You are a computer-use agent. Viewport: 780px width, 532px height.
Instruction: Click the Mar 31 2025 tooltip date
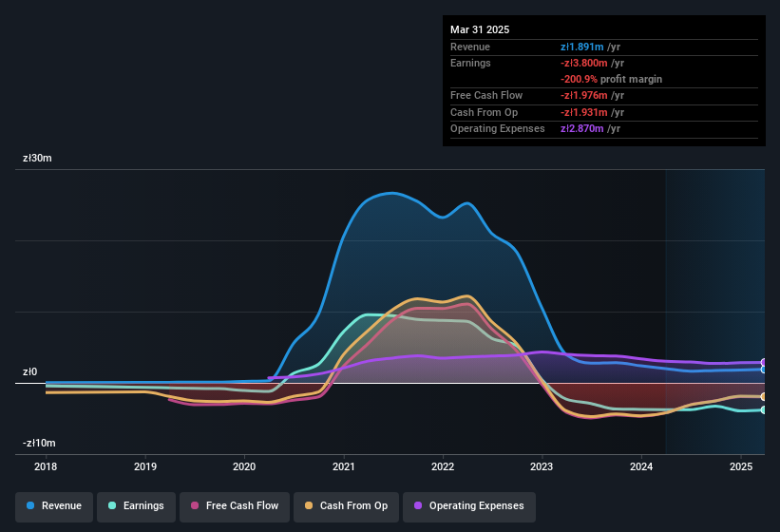(x=480, y=29)
